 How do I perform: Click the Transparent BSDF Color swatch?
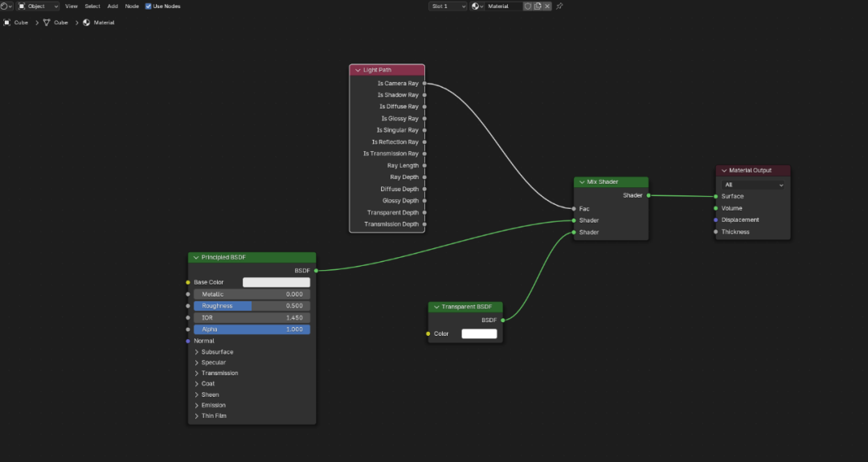point(479,333)
